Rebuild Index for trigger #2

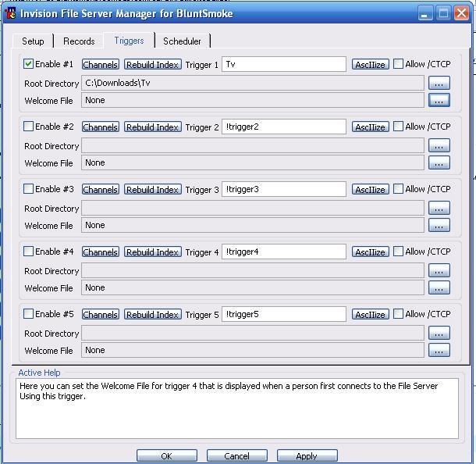tap(153, 127)
